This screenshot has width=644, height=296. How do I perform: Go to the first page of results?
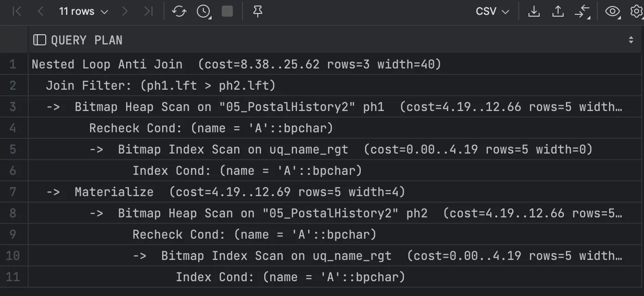click(17, 12)
